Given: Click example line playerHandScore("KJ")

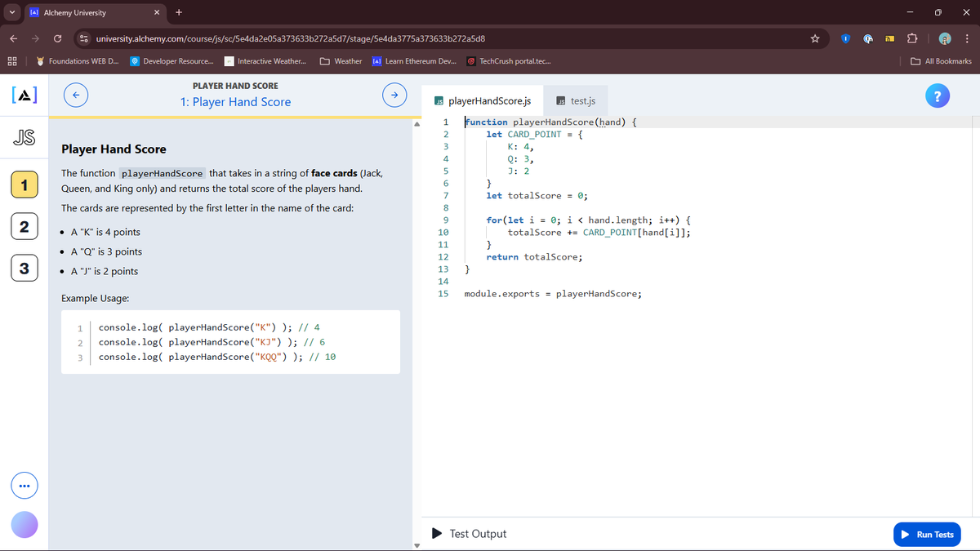Looking at the screenshot, I should point(212,343).
